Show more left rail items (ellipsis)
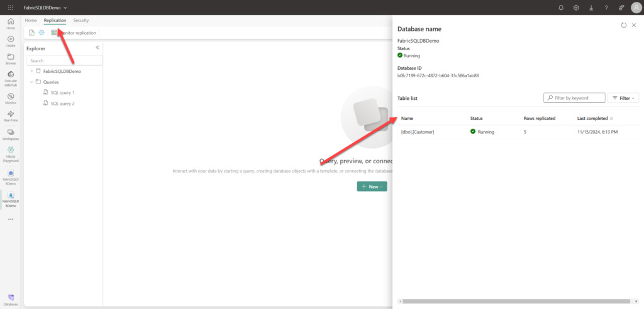The height and width of the screenshot is (309, 644). coord(11,219)
